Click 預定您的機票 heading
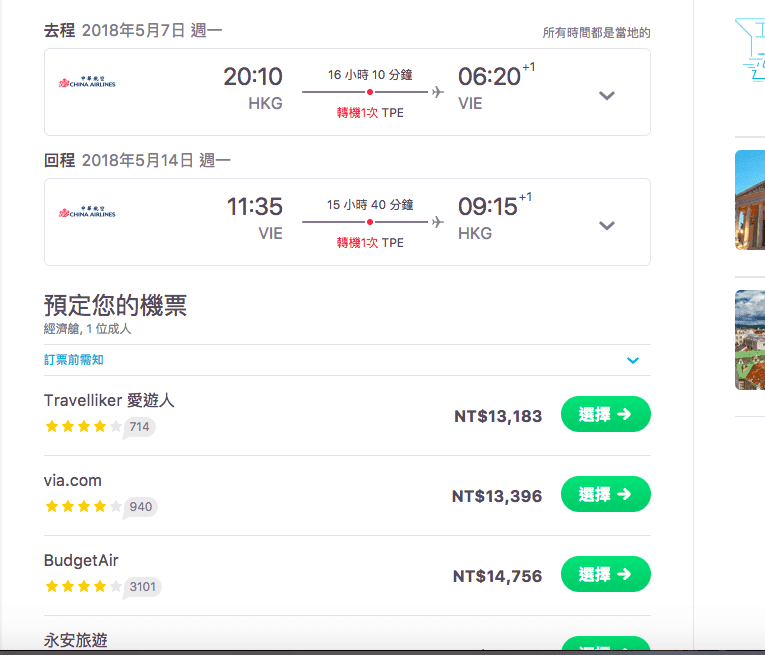The width and height of the screenshot is (765, 655). 115,305
